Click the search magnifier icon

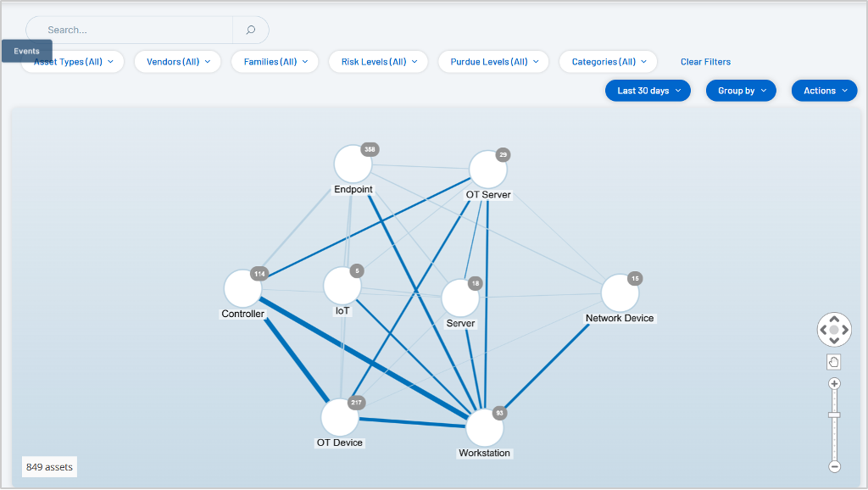pyautogui.click(x=251, y=30)
